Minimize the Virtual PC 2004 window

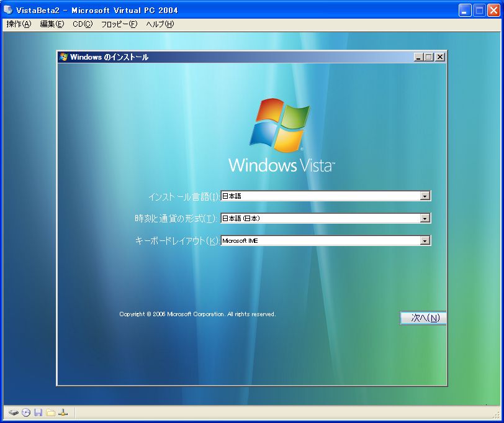click(465, 11)
